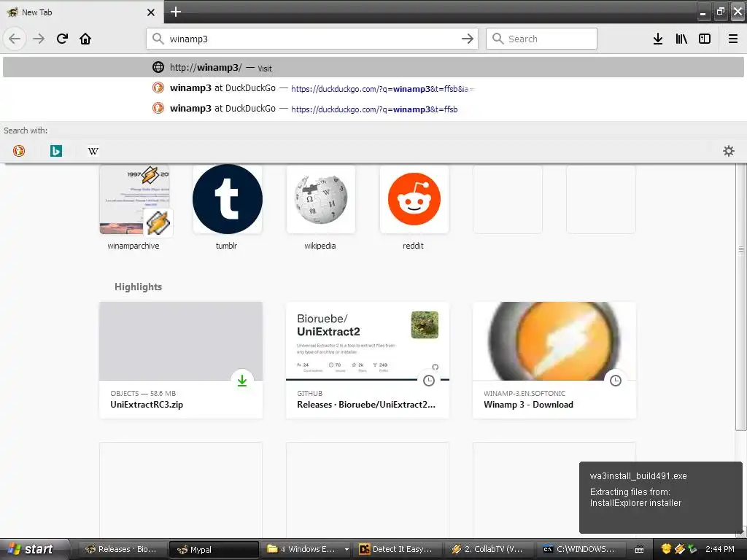Image resolution: width=747 pixels, height=560 pixels.
Task: Click the Highlights section heading
Action: click(138, 287)
